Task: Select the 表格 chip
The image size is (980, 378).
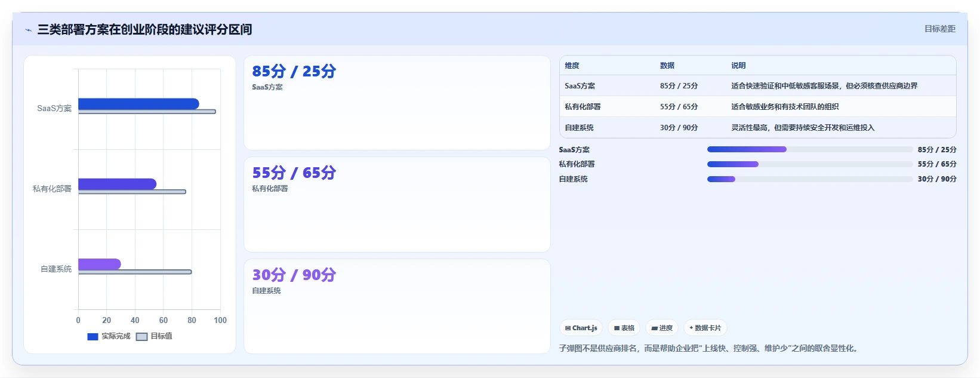Action: pos(624,328)
